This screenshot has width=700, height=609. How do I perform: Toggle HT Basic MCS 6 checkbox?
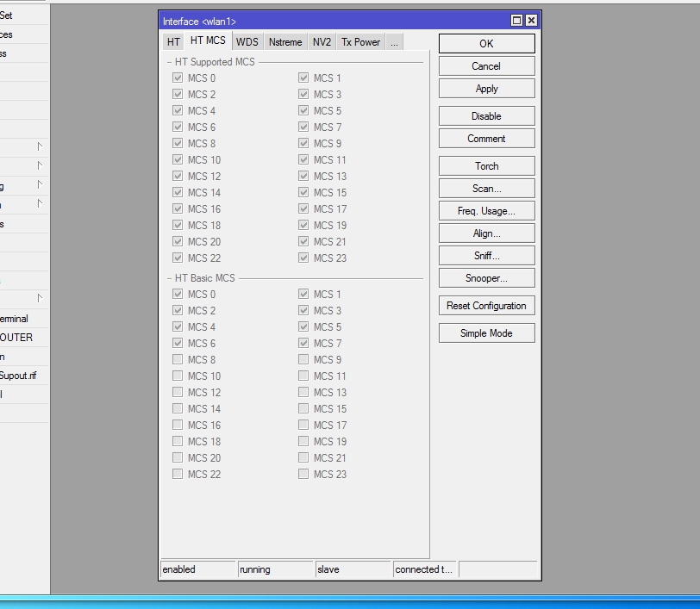tap(178, 343)
